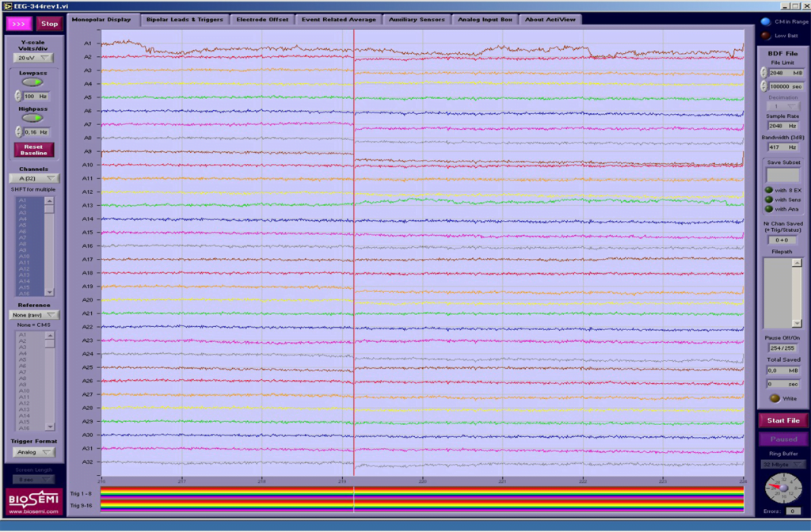Viewport: 811px width, 532px height.
Task: Open the Ring Buffer 32 Mbyte dropdown
Action: tap(783, 464)
